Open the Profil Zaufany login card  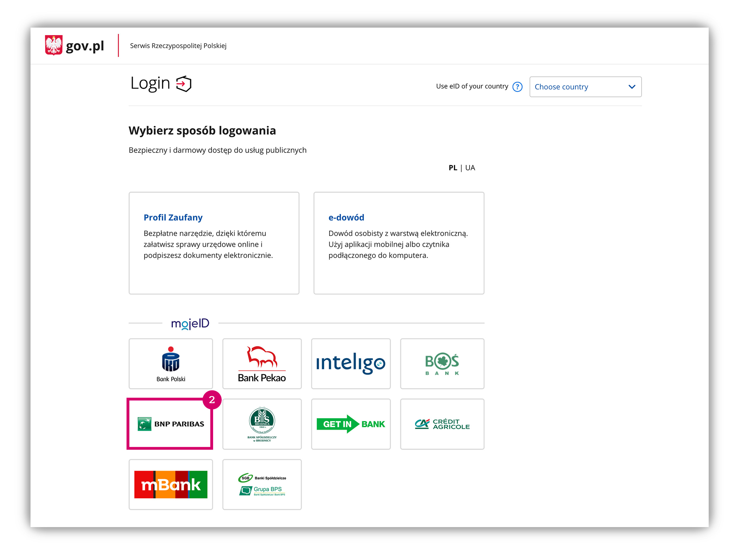point(214,243)
